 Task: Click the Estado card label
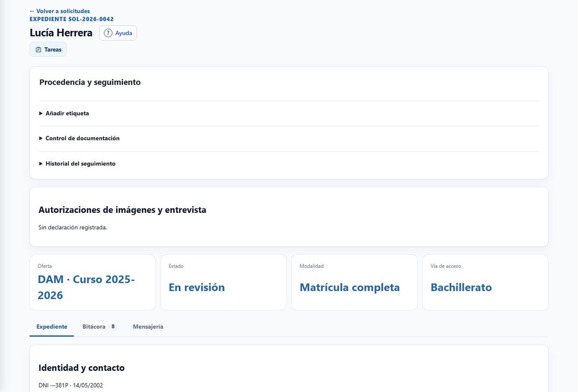176,266
